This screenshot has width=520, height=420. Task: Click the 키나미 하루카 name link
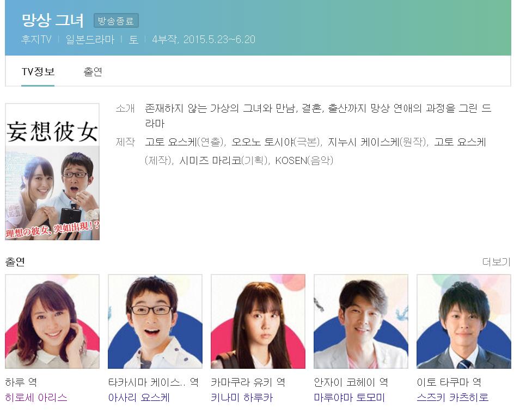click(242, 398)
